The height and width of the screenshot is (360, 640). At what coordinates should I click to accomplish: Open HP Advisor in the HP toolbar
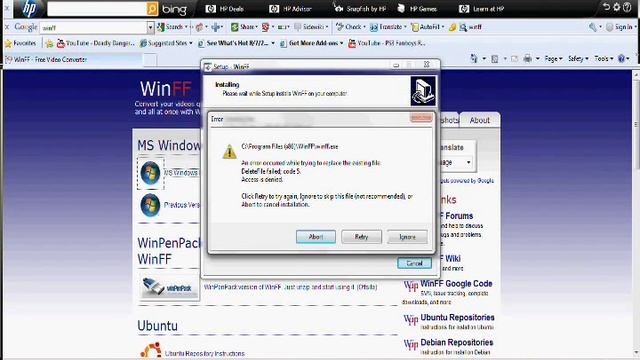[291, 9]
